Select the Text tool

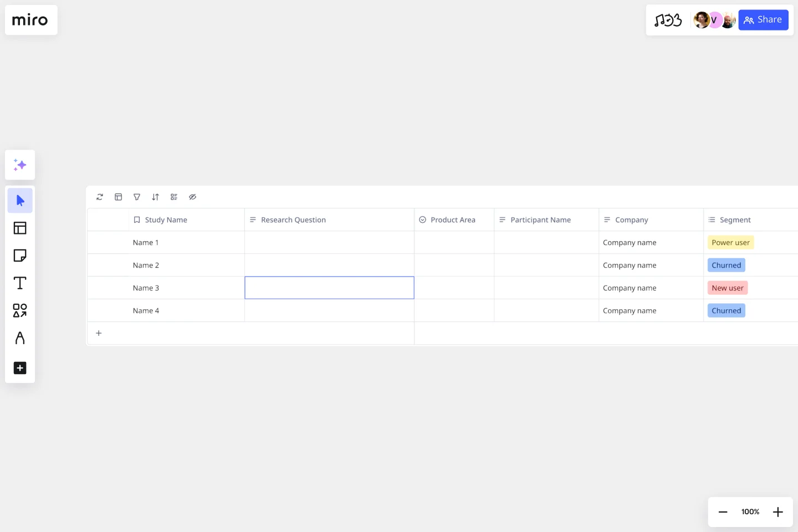(x=20, y=283)
